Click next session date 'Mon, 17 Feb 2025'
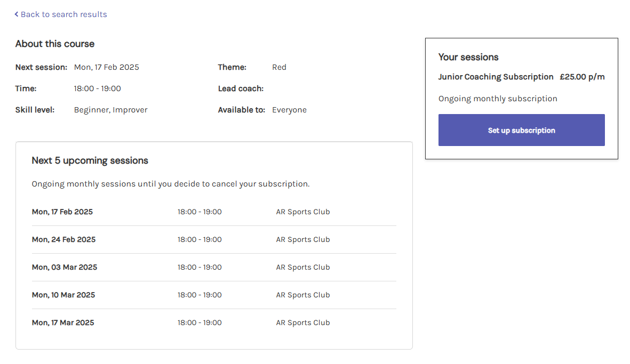 pyautogui.click(x=107, y=67)
